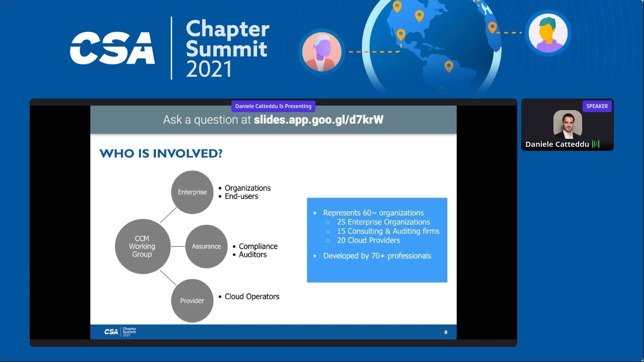The height and width of the screenshot is (362, 644).
Task: Click the grey-haired avatar icon in the banner
Action: coord(322,52)
